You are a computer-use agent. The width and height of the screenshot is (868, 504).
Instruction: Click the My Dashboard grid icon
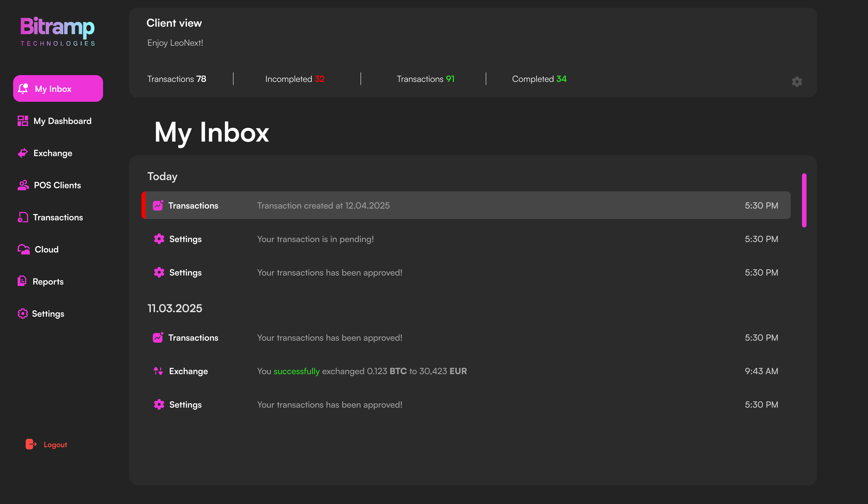click(23, 121)
